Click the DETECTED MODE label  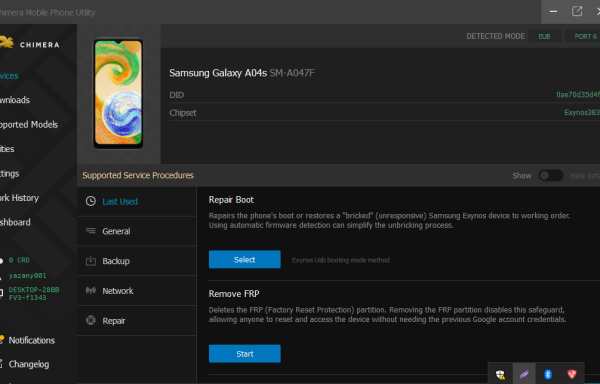496,36
